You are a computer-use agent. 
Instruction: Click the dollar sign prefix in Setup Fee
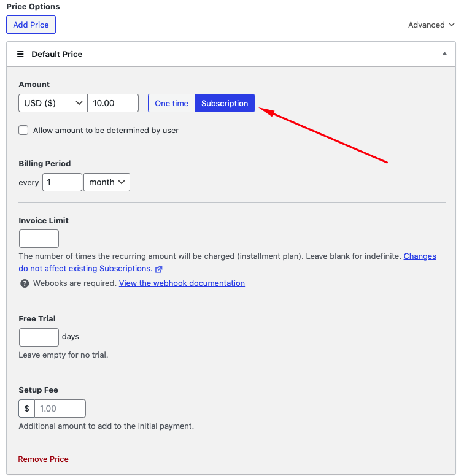tap(26, 409)
